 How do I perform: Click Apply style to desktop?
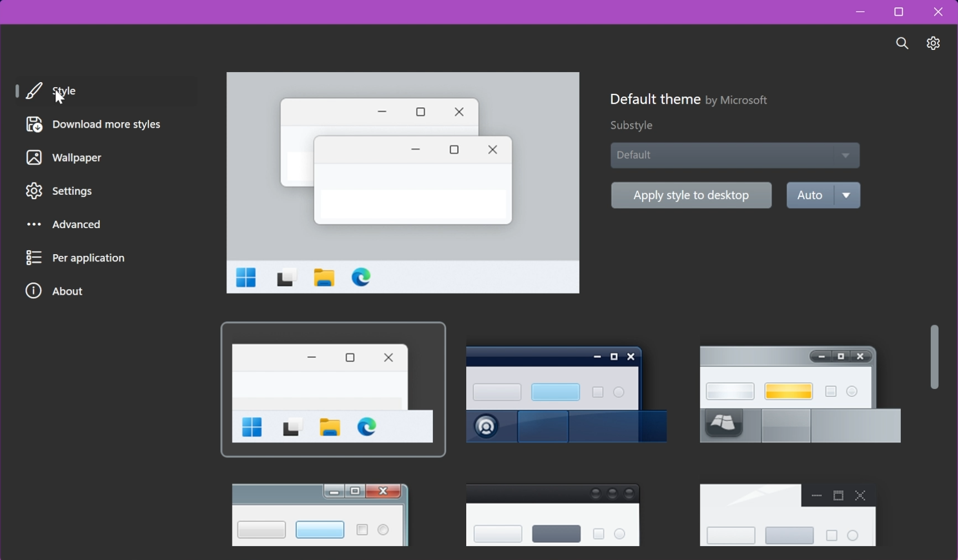coord(691,195)
